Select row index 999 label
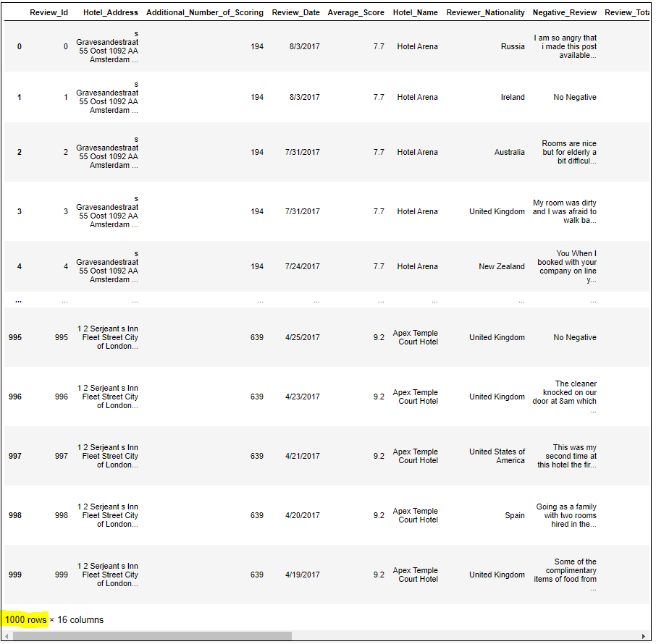The height and width of the screenshot is (644, 656). pos(15,575)
